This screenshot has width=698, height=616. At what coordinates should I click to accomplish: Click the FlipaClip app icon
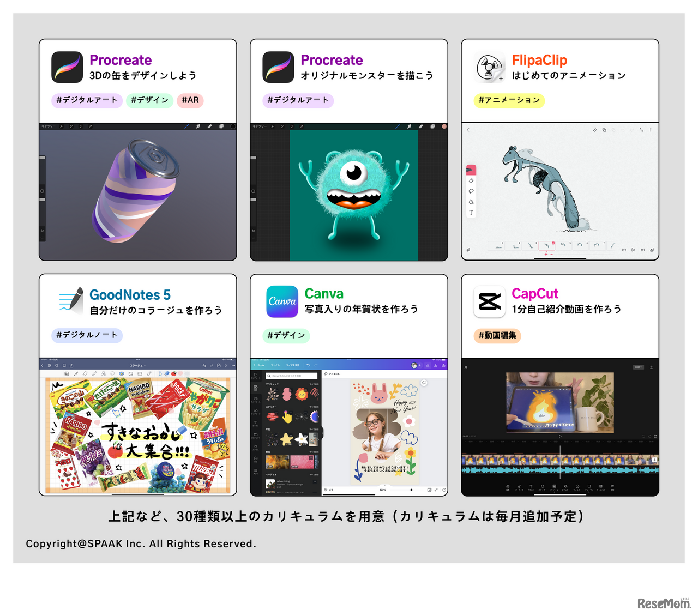click(x=489, y=67)
